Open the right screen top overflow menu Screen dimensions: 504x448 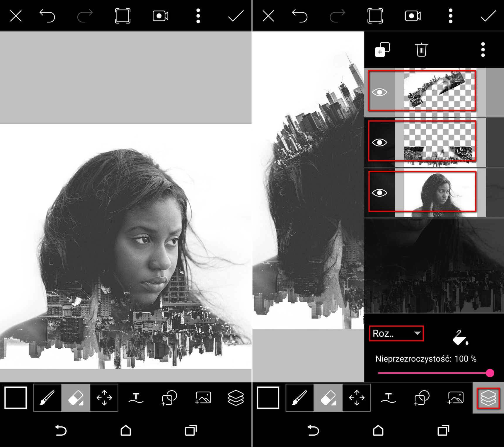click(x=451, y=16)
